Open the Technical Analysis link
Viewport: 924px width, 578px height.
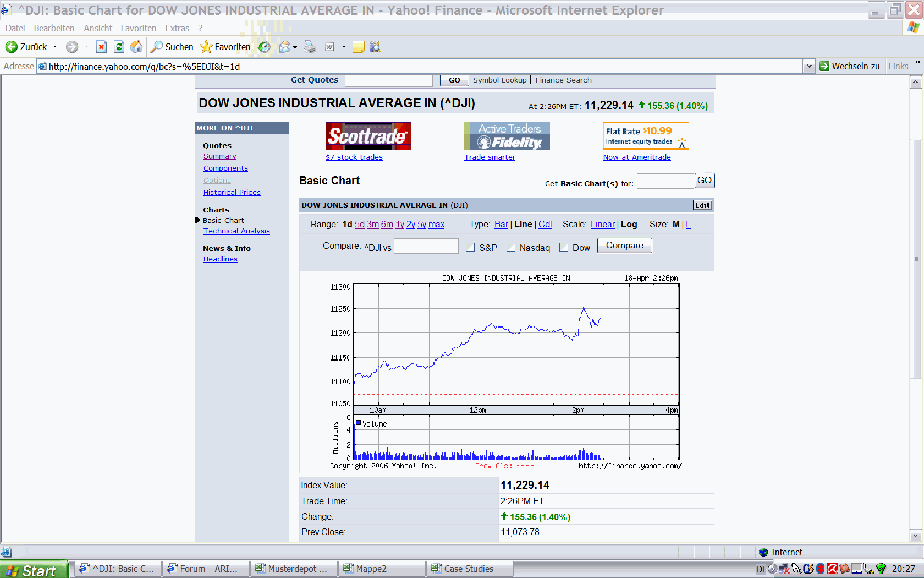(x=237, y=231)
